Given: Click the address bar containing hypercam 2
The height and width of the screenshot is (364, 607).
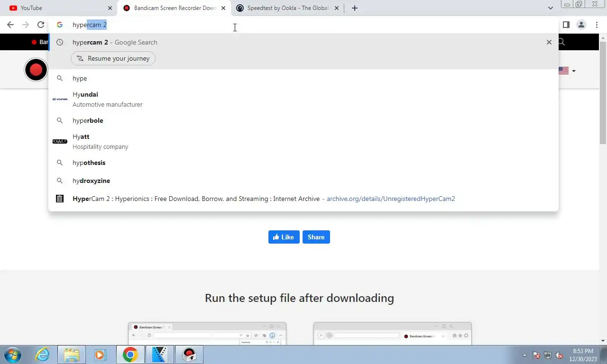Looking at the screenshot, I should (303, 25).
